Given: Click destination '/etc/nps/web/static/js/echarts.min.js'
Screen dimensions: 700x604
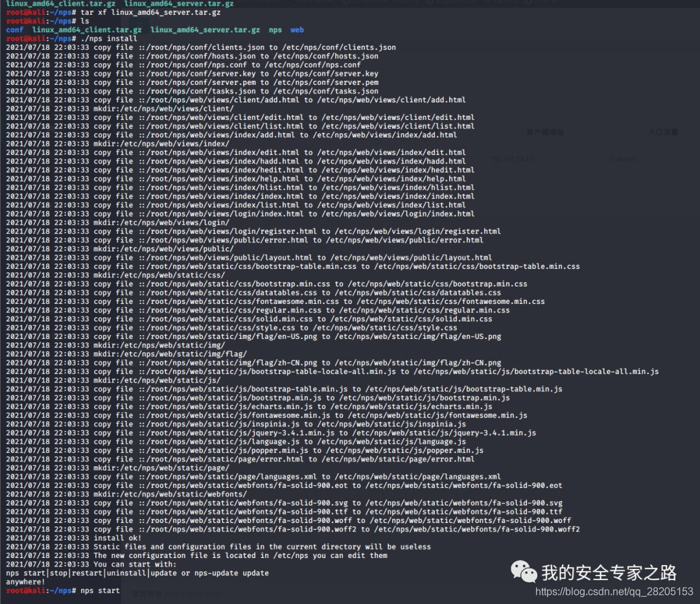Looking at the screenshot, I should (x=411, y=407).
